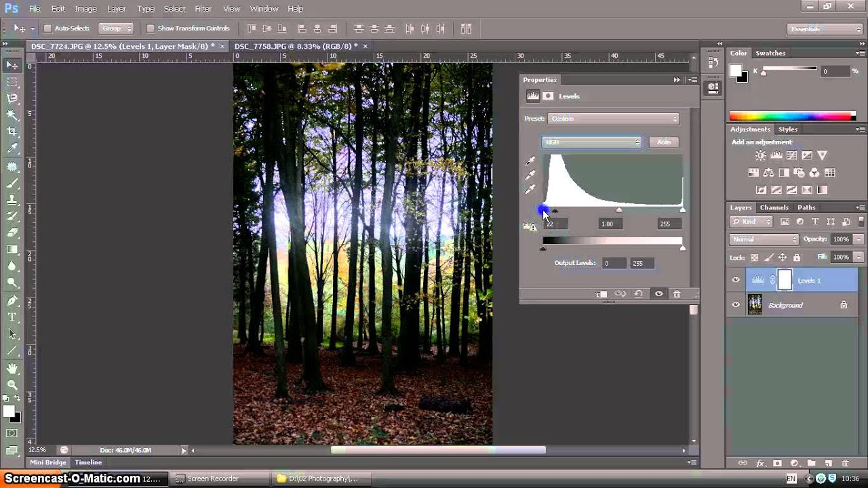Add a Brightness/Contrast adjustment
The height and width of the screenshot is (488, 868).
click(761, 156)
